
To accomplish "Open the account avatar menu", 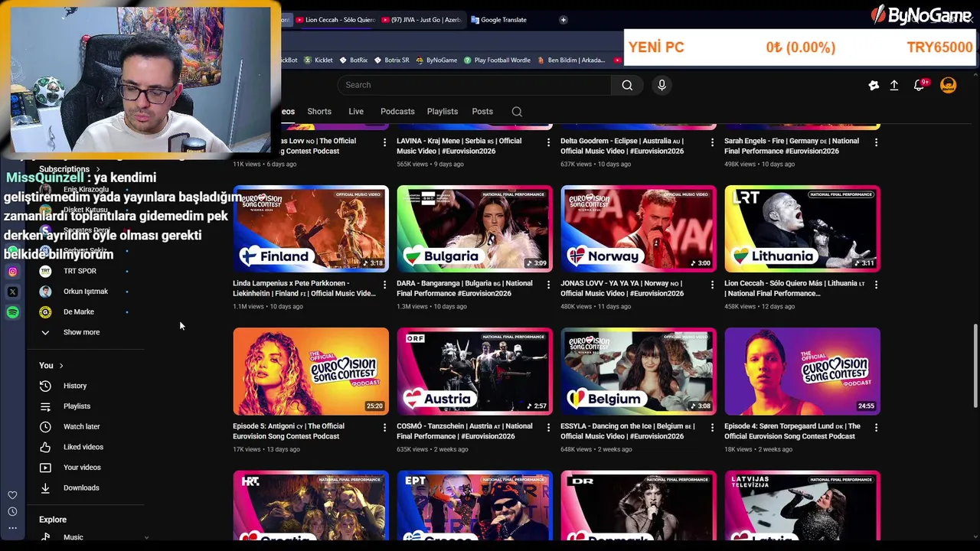I will [948, 85].
